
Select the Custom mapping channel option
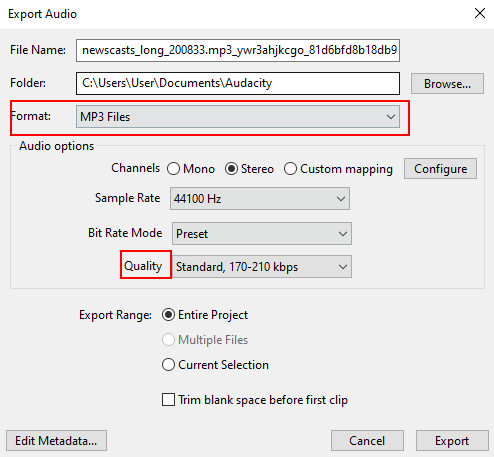tap(338, 169)
